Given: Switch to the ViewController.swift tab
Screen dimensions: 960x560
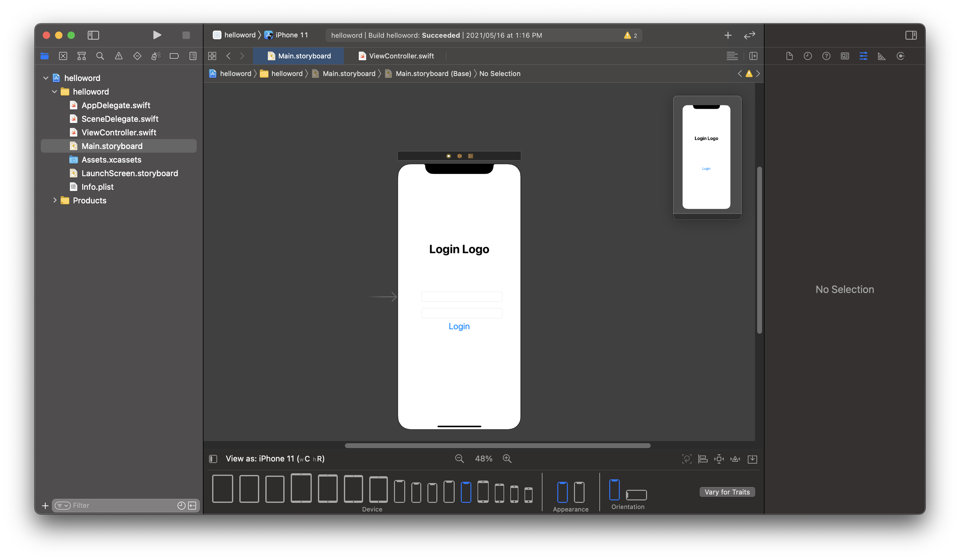Looking at the screenshot, I should point(401,56).
